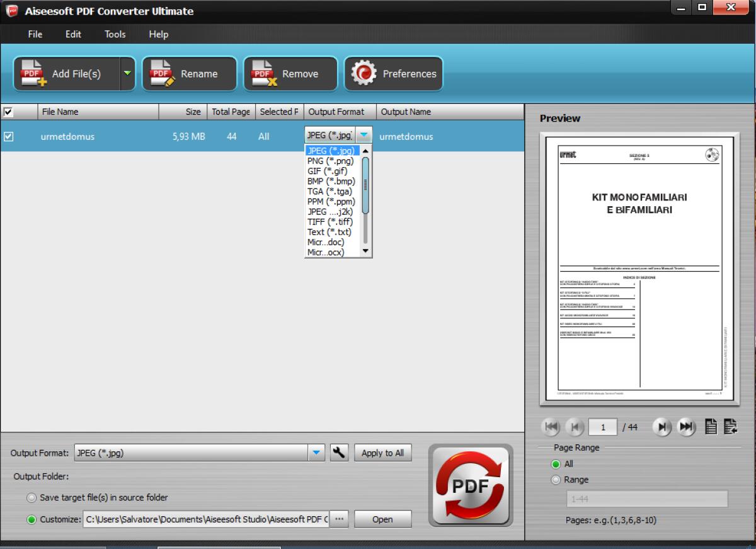Click the Apply to All button
Screen dimensions: 756x549
point(382,453)
